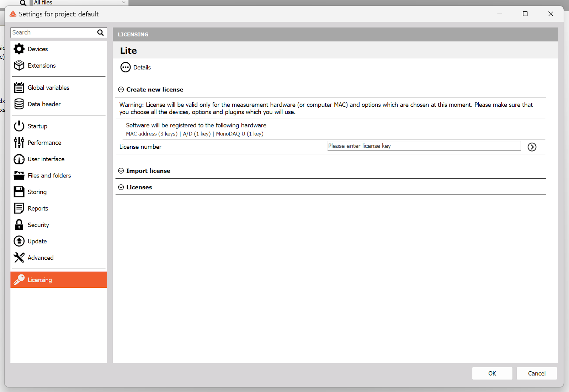Click the License number label

(x=140, y=147)
